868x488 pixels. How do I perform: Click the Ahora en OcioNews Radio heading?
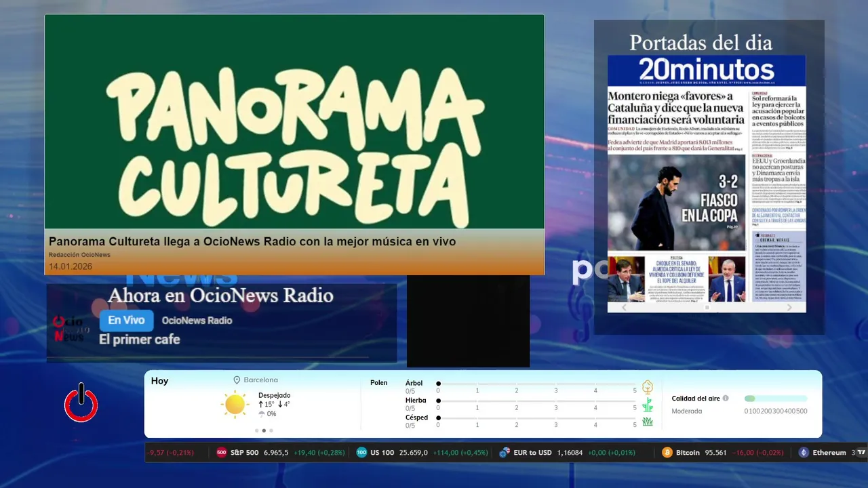(220, 296)
